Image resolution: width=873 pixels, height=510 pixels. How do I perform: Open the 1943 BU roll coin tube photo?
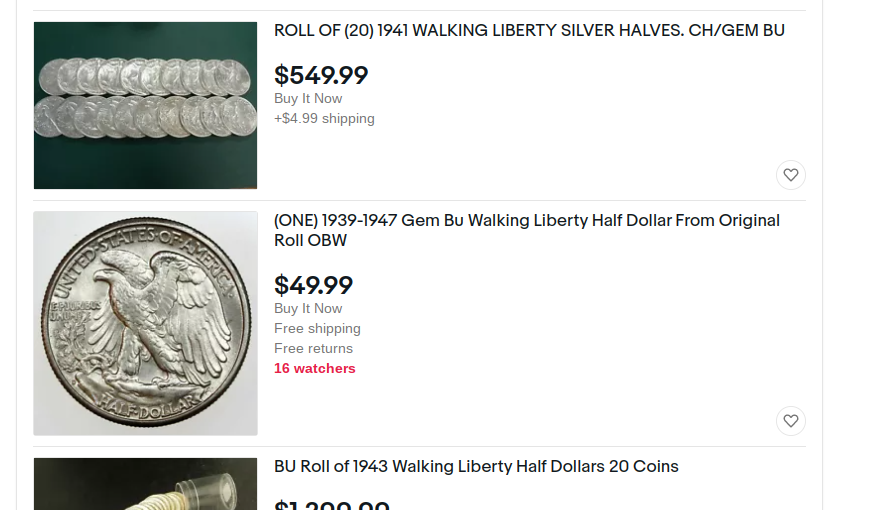click(145, 485)
